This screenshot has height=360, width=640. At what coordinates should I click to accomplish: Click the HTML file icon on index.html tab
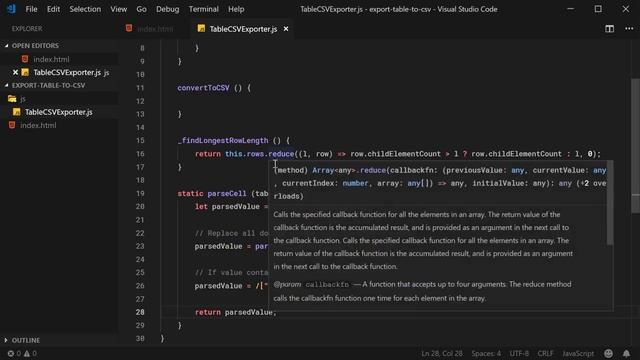(x=129, y=28)
